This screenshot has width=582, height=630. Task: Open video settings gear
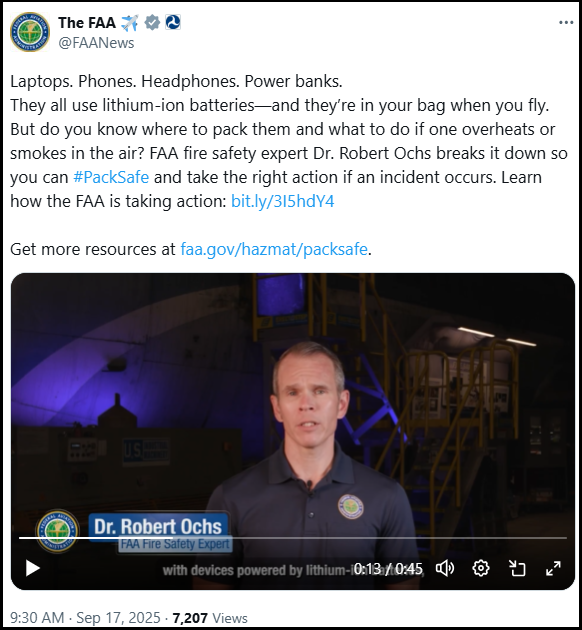(481, 568)
